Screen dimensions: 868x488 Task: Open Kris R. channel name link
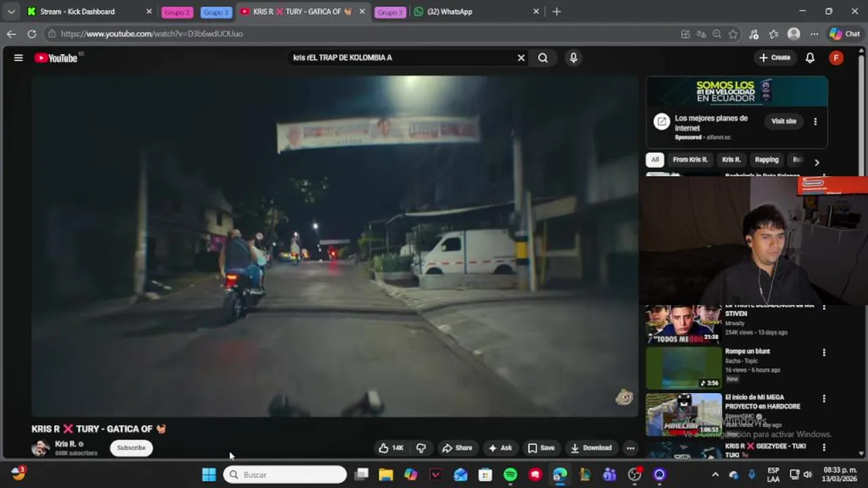pyautogui.click(x=65, y=444)
